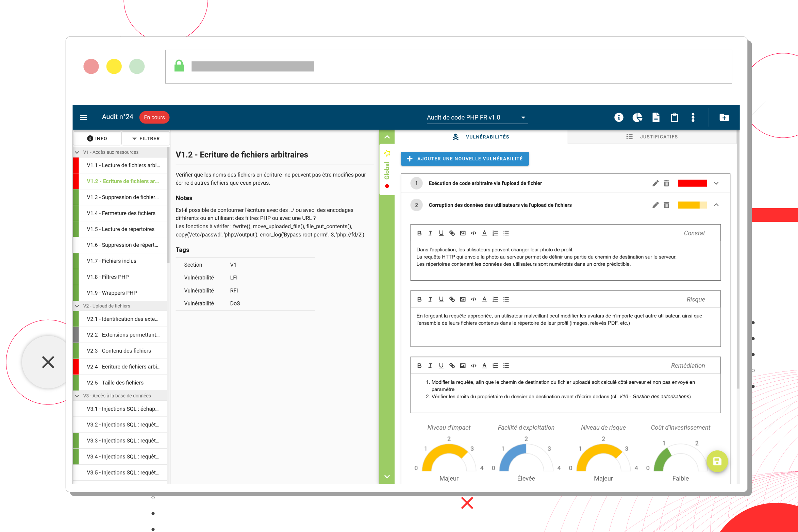Collapse the V2 - Upload de fichiers section
Viewport: 798px width, 532px height.
click(x=77, y=306)
